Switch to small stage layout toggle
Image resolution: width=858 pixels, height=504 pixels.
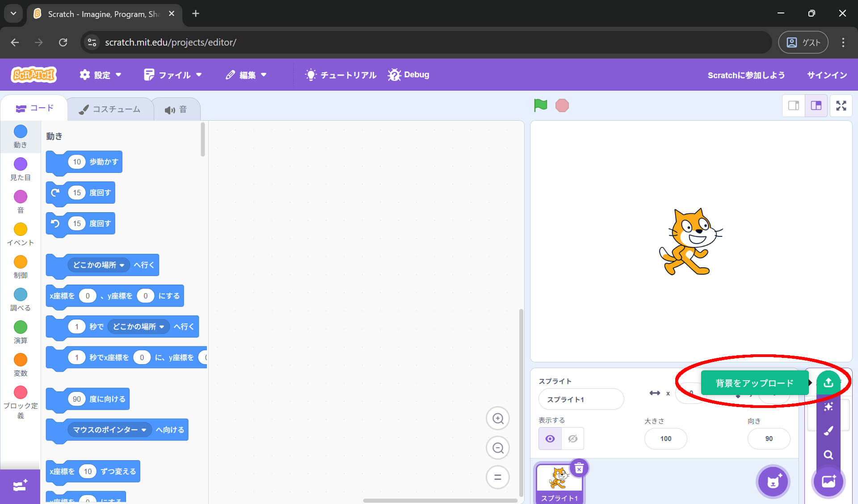point(794,105)
